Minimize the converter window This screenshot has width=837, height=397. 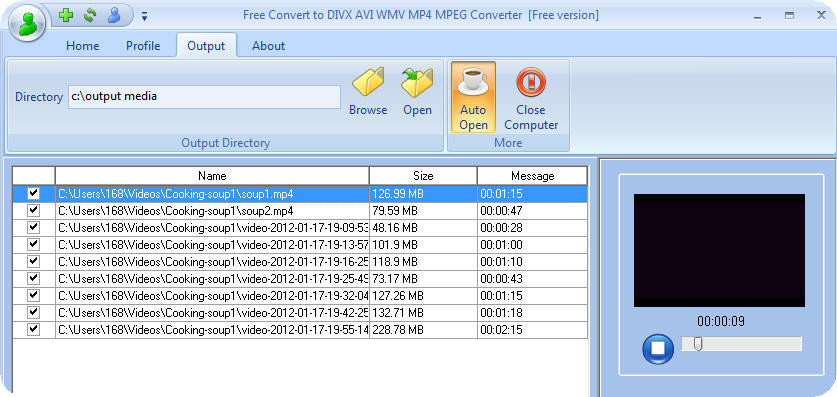(757, 17)
